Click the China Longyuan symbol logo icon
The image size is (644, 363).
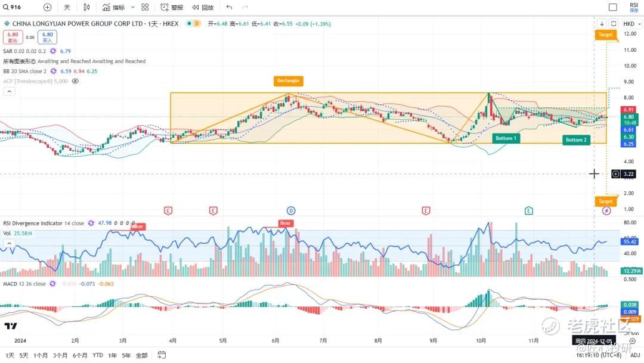(x=7, y=23)
